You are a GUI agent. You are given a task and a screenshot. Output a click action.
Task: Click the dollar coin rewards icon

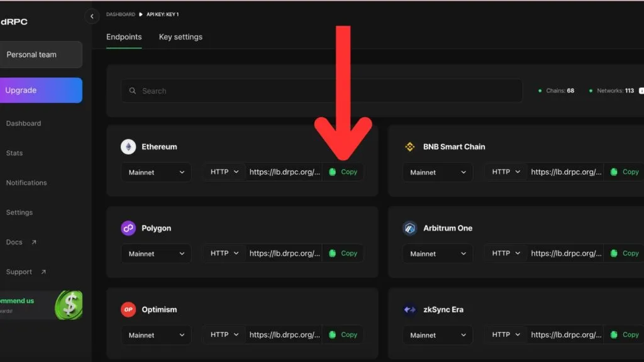click(x=69, y=305)
